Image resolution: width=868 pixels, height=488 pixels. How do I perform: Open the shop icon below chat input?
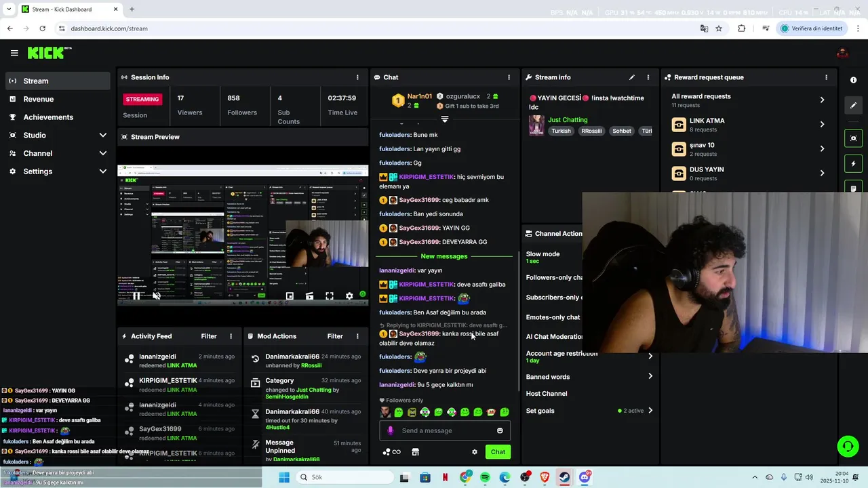click(415, 452)
